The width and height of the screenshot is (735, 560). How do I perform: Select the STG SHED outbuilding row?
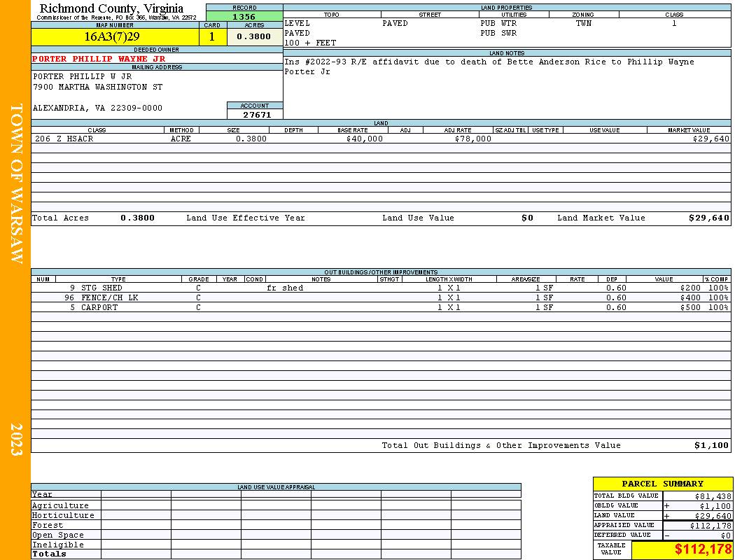tap(381, 288)
